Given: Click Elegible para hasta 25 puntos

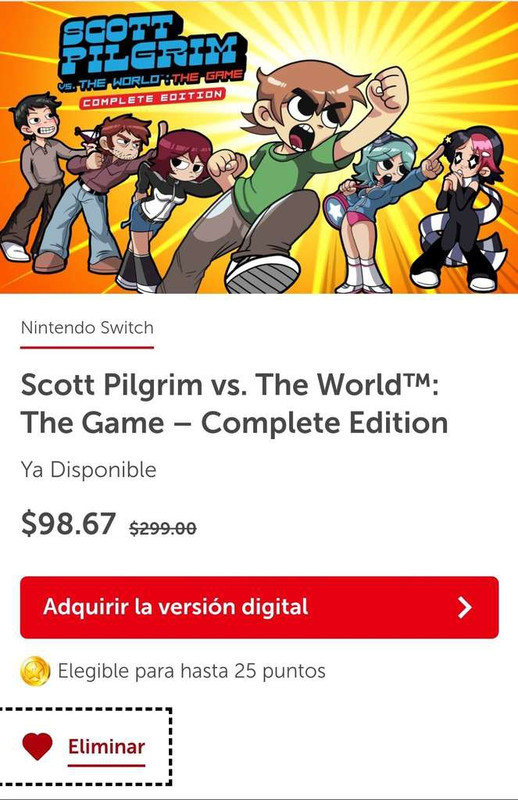Looking at the screenshot, I should pos(191,671).
